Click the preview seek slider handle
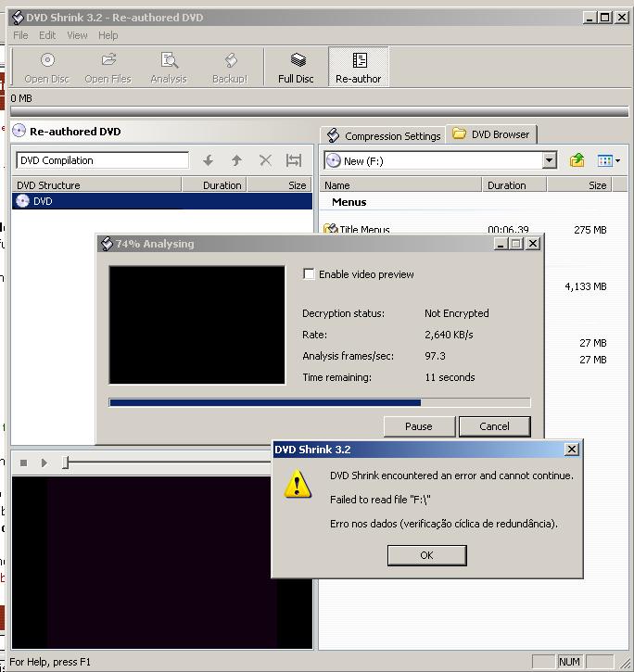 (66, 463)
